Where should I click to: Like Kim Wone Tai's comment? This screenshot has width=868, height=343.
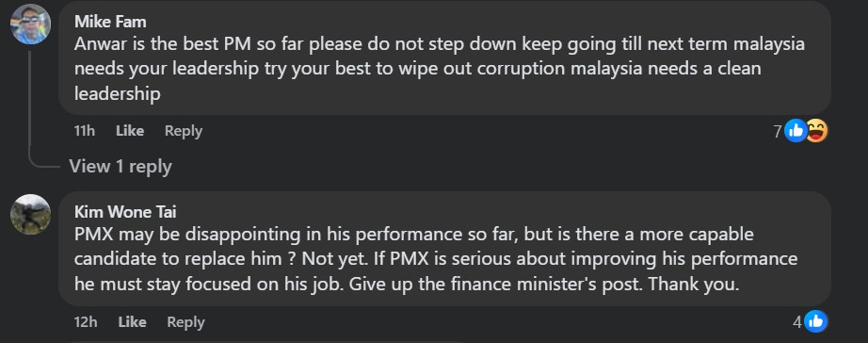point(133,322)
